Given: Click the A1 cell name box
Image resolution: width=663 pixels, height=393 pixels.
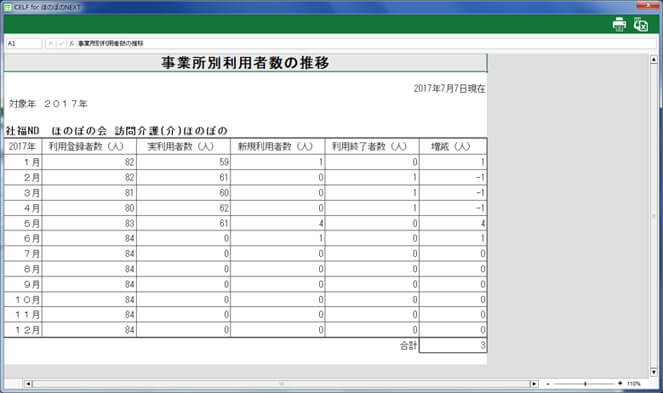Looking at the screenshot, I should point(24,44).
